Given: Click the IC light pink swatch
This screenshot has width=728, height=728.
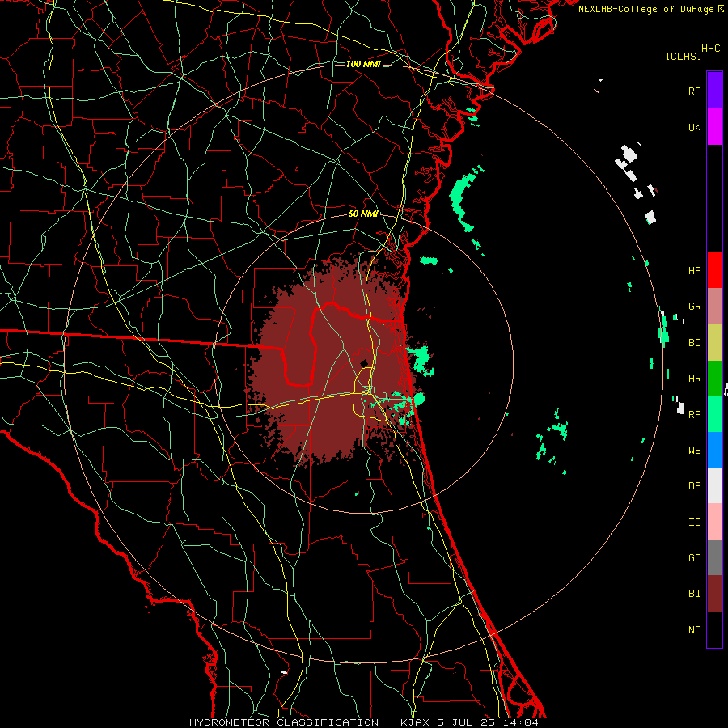Looking at the screenshot, I should pos(714,522).
